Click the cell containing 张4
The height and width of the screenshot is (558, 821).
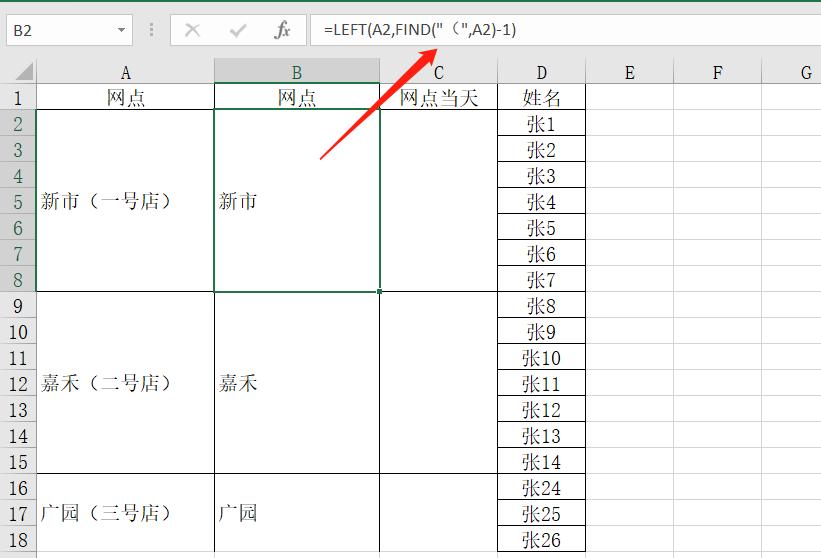click(541, 202)
